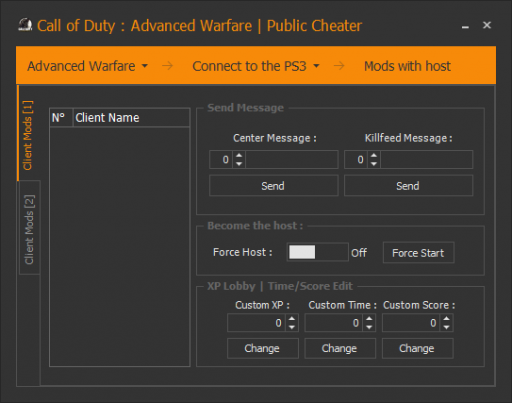The height and width of the screenshot is (403, 512).
Task: Increment the Custom Score value
Action: click(446, 318)
